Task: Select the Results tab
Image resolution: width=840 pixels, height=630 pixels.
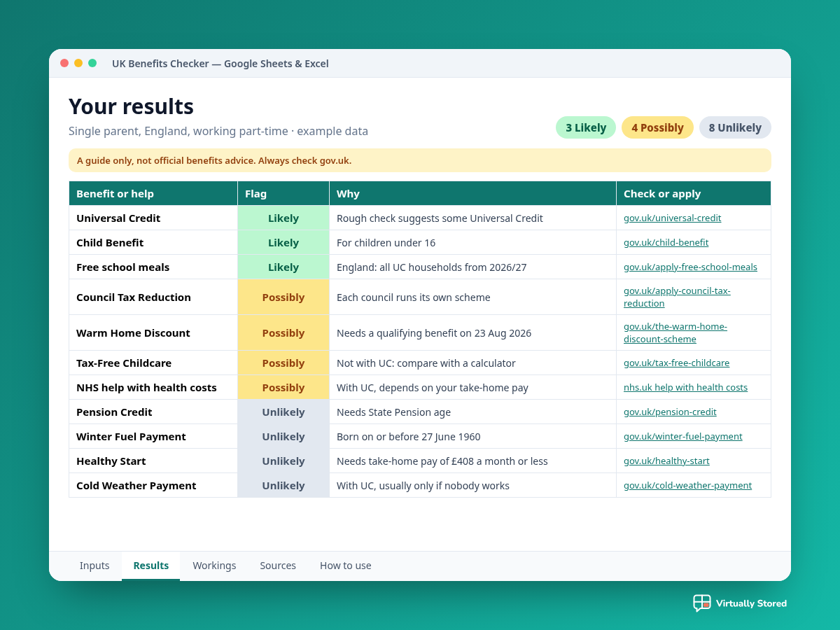Action: [151, 566]
